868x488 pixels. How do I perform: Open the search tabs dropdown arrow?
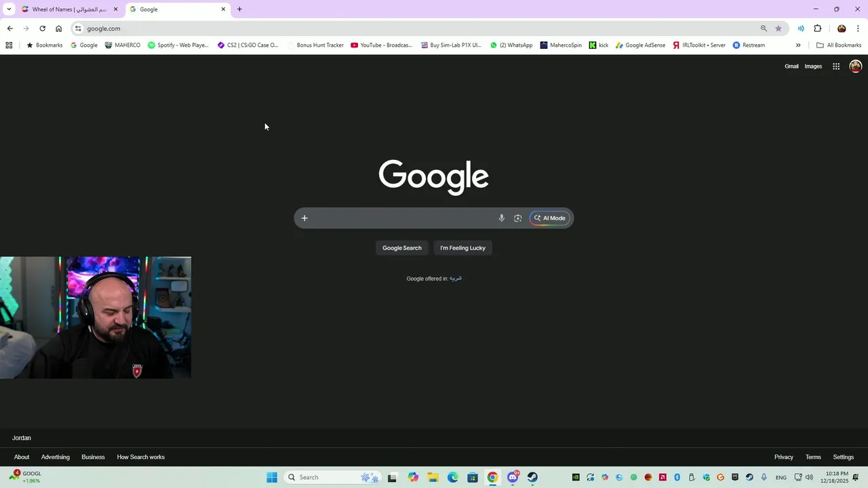9,9
